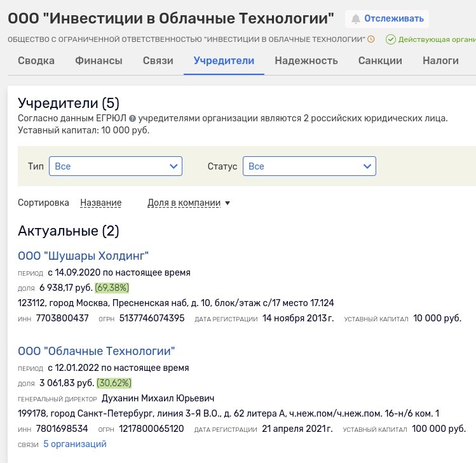Click the clock icon after the full company name
This screenshot has width=476, height=463.
point(371,39)
